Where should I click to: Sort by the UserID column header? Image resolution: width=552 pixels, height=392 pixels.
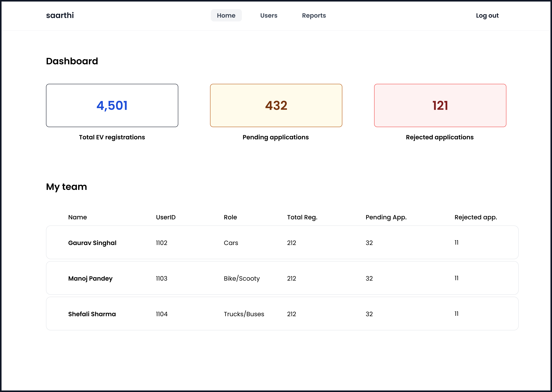click(166, 217)
